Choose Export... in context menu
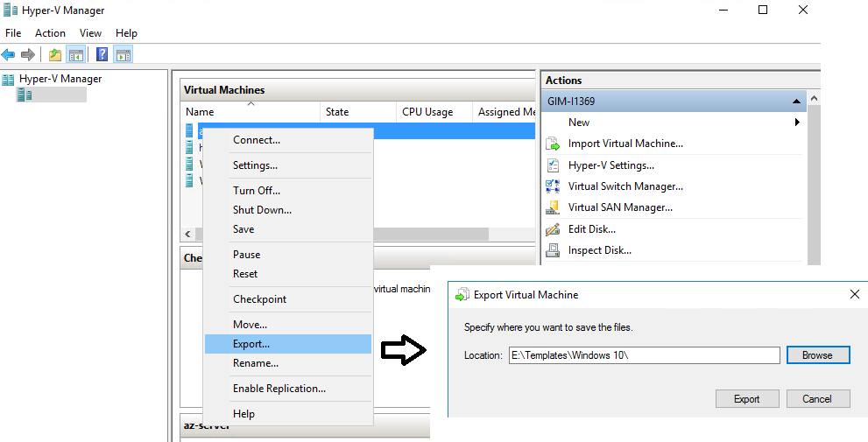This screenshot has width=868, height=442. [288, 344]
